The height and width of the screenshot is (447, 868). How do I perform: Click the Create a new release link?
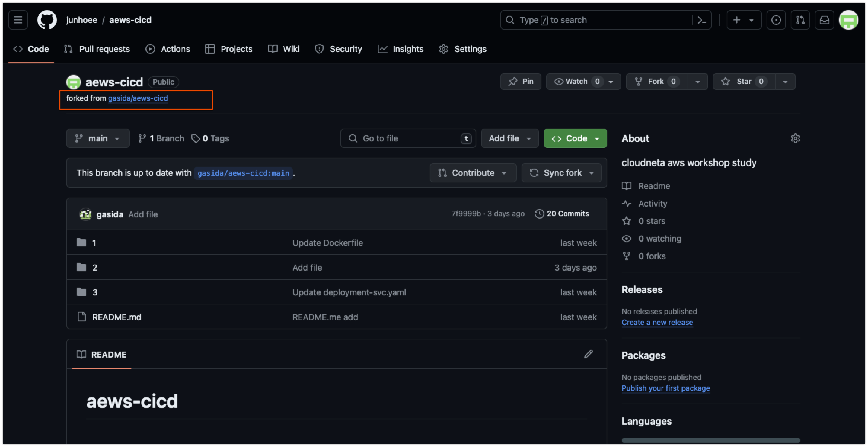pyautogui.click(x=657, y=322)
